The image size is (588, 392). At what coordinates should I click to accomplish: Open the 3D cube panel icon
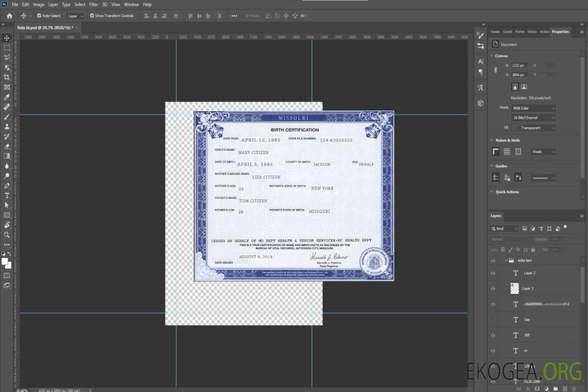[x=481, y=103]
